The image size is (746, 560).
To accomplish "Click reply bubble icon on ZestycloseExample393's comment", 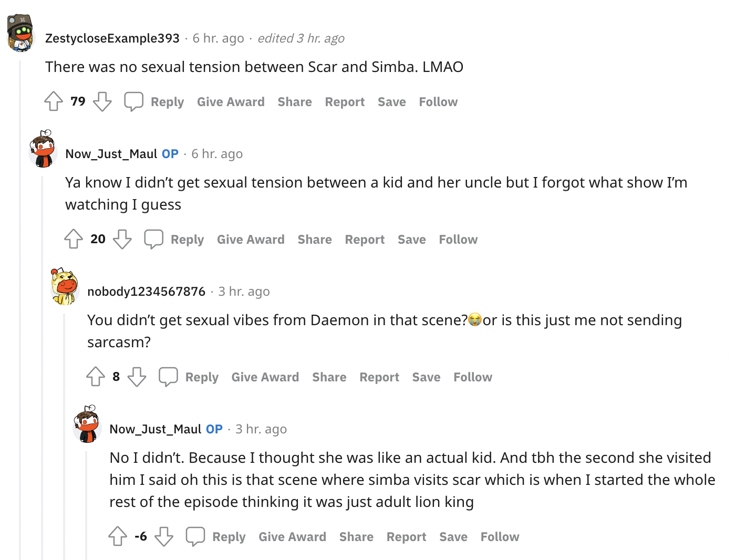I will click(x=133, y=101).
